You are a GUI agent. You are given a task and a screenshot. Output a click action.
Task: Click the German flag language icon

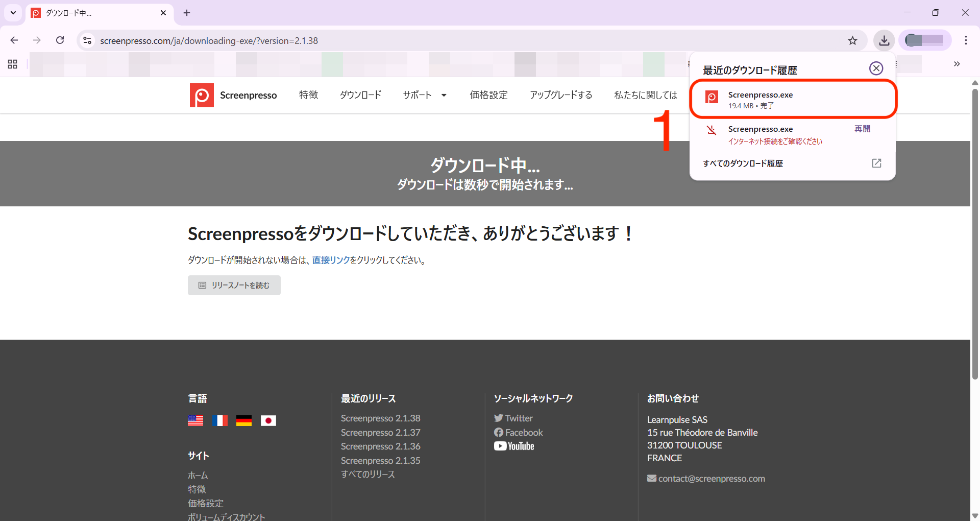click(244, 420)
